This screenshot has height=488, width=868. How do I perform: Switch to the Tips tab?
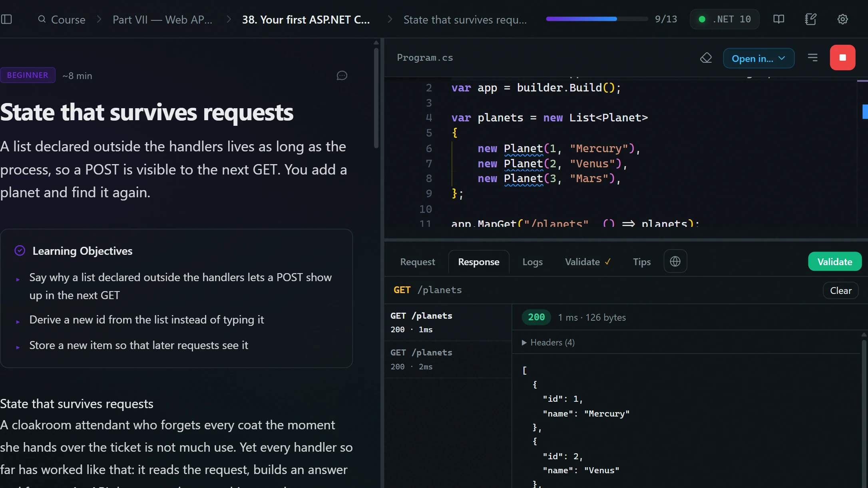point(641,262)
